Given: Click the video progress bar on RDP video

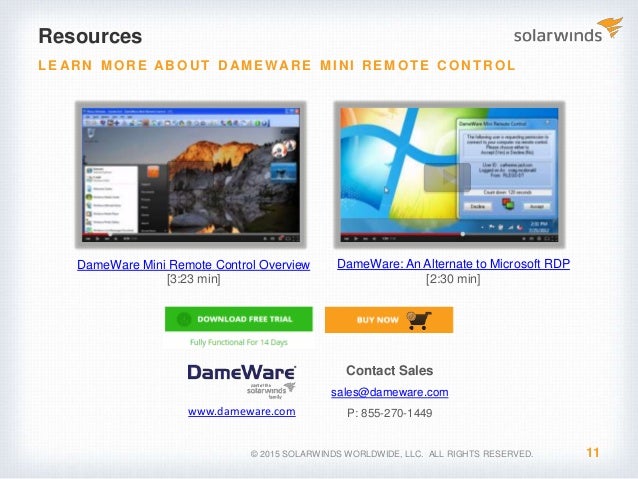Looking at the screenshot, I should click(449, 234).
